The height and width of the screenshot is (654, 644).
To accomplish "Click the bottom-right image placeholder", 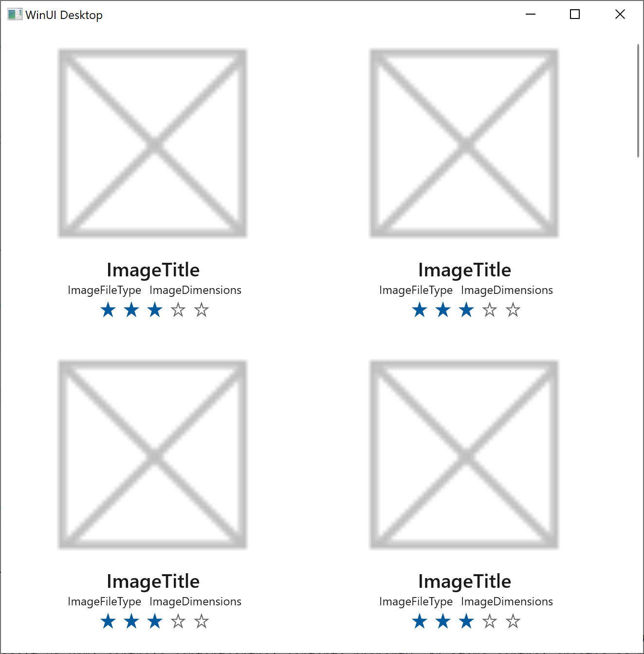I will [464, 454].
